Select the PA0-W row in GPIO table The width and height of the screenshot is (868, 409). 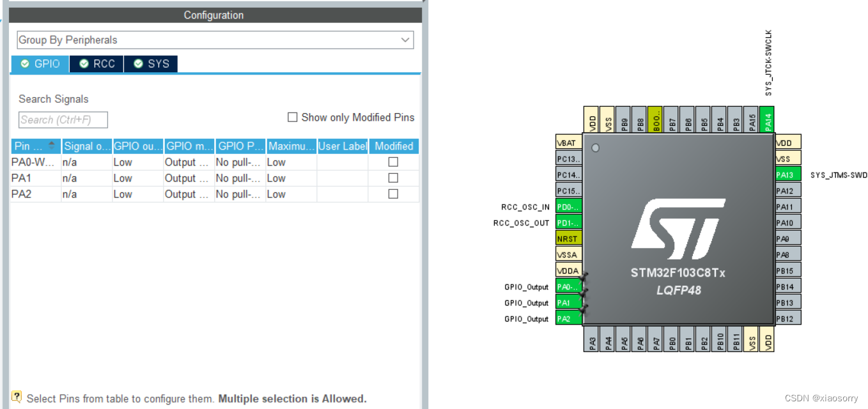(215, 162)
